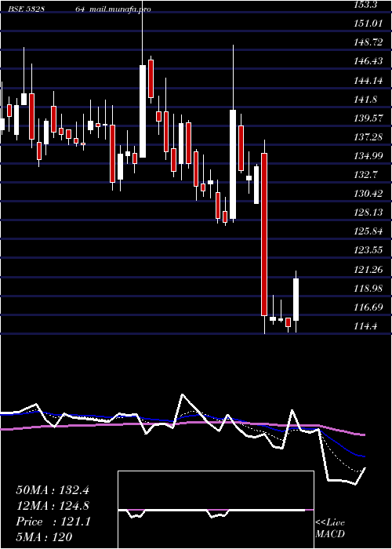392x549 pixels.
Task: Click the 50MA : 132.4 value
Action: click(x=53, y=489)
